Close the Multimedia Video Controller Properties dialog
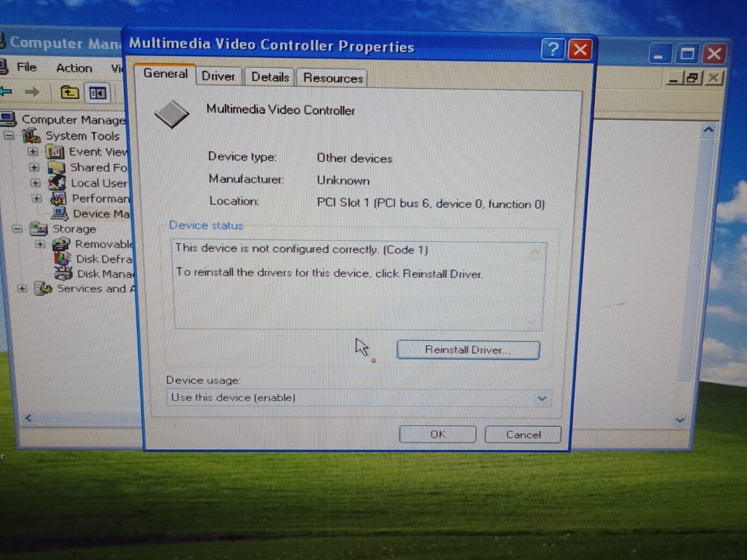The width and height of the screenshot is (747, 560). point(580,49)
